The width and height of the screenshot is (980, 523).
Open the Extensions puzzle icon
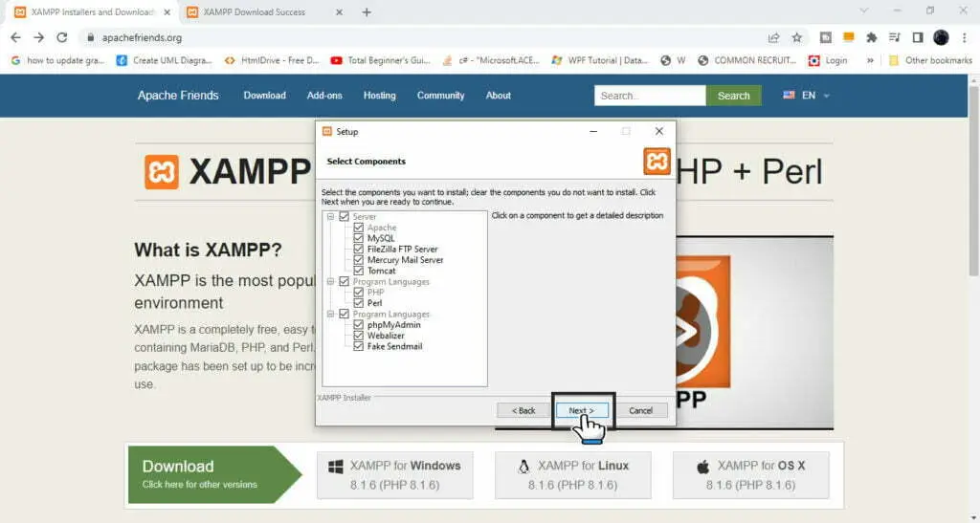point(871,37)
